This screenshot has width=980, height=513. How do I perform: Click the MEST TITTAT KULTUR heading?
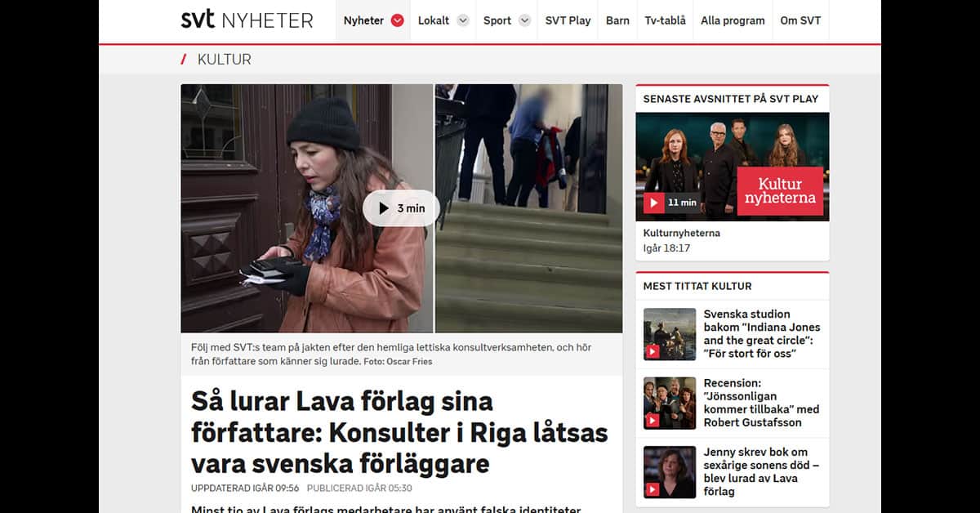click(697, 286)
